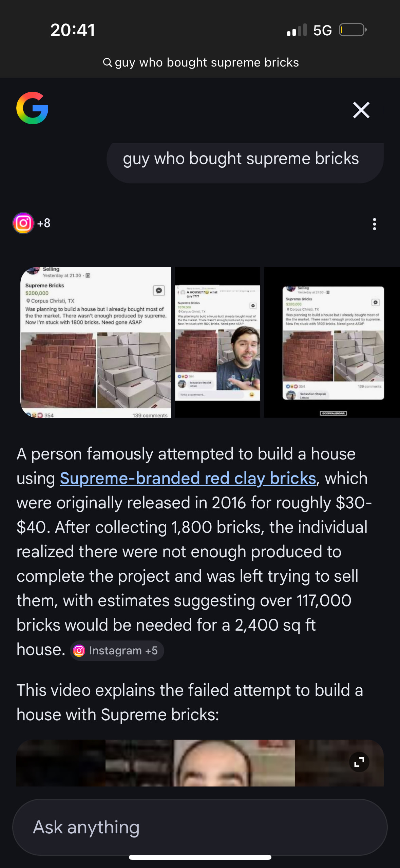This screenshot has height=868, width=400.
Task: Tap the Instagram source icon with +8
Action: point(31,223)
